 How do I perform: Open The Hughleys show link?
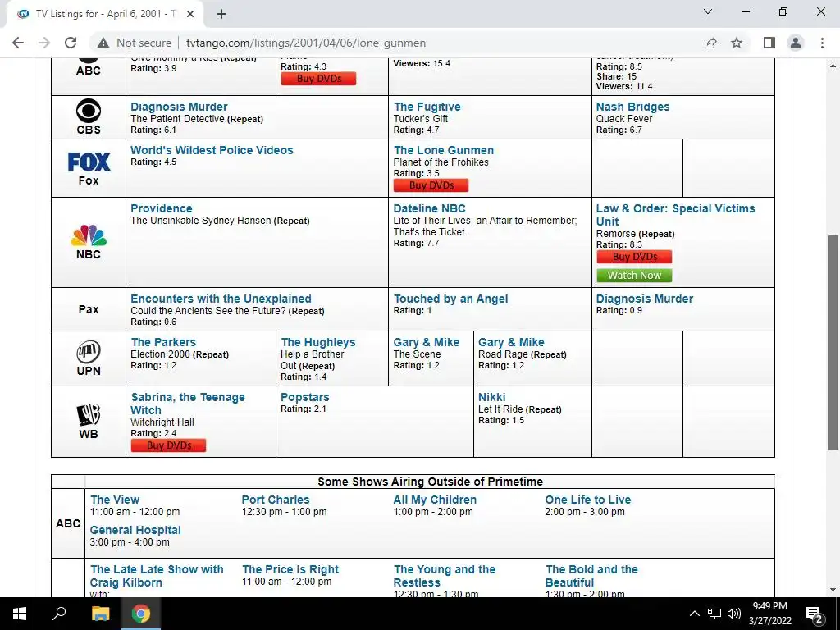pos(317,342)
